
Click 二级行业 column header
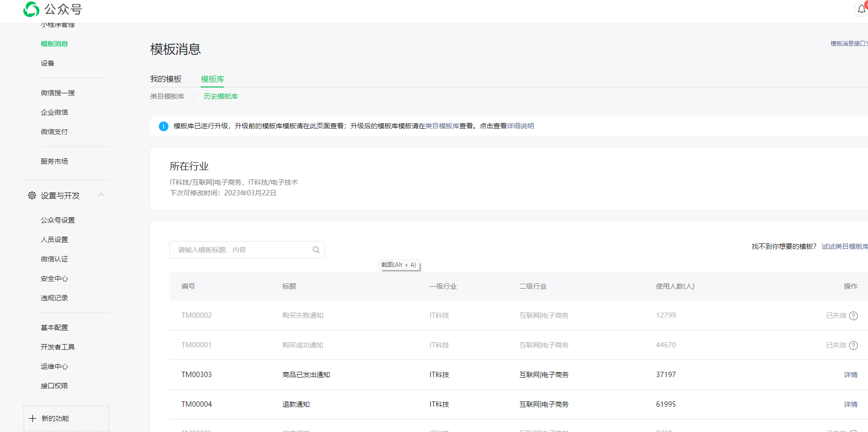533,286
